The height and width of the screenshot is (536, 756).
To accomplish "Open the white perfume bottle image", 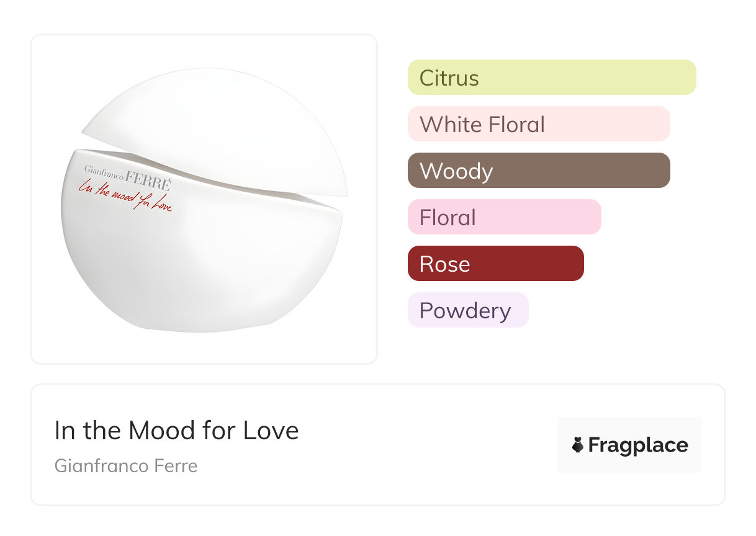I will 204,199.
